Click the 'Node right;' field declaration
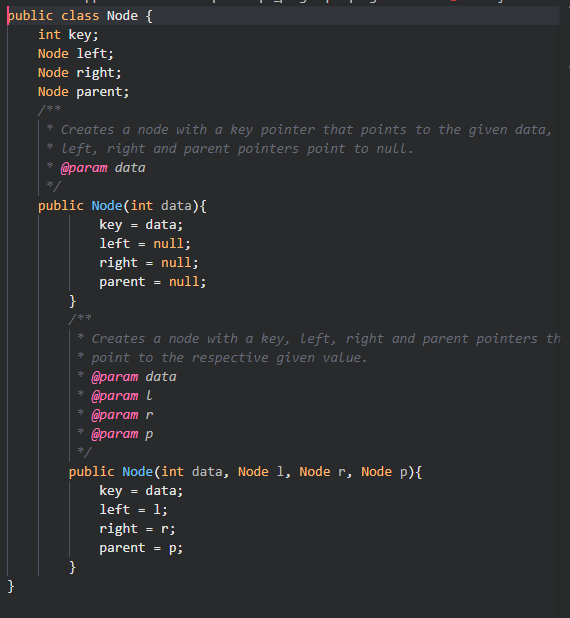This screenshot has height=618, width=570. 80,73
